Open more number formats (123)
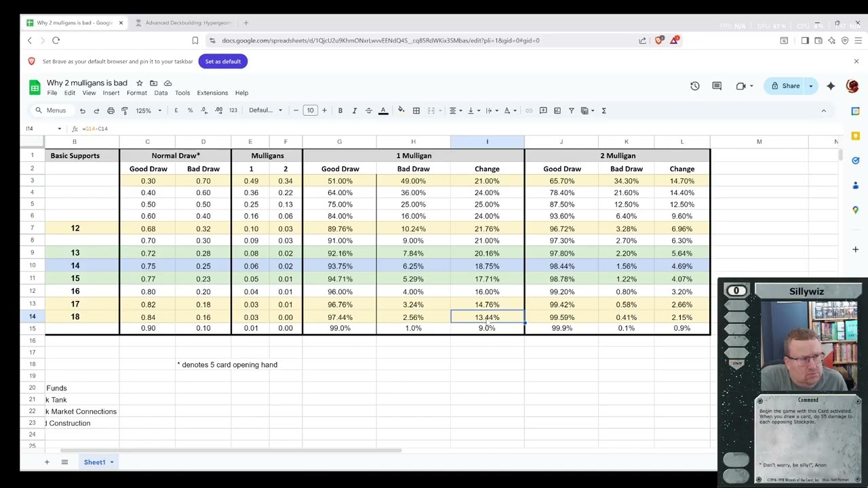 point(233,110)
